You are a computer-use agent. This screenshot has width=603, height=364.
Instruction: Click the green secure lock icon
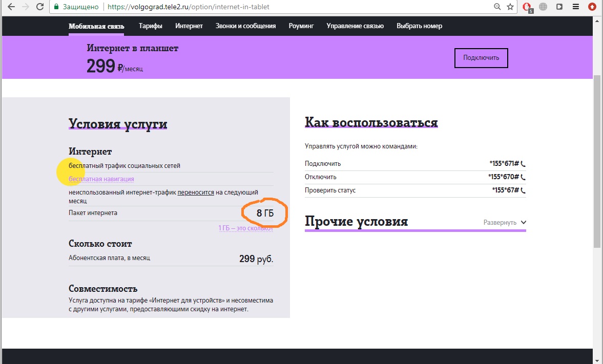56,7
